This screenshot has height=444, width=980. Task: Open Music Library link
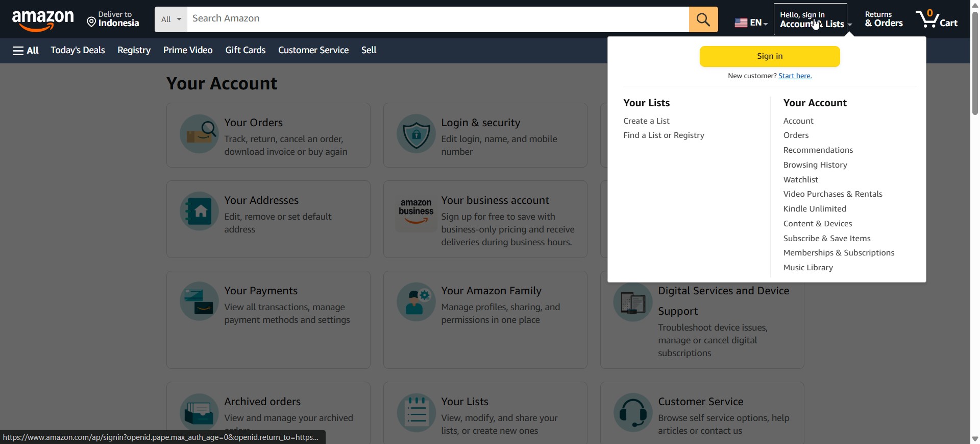coord(808,268)
